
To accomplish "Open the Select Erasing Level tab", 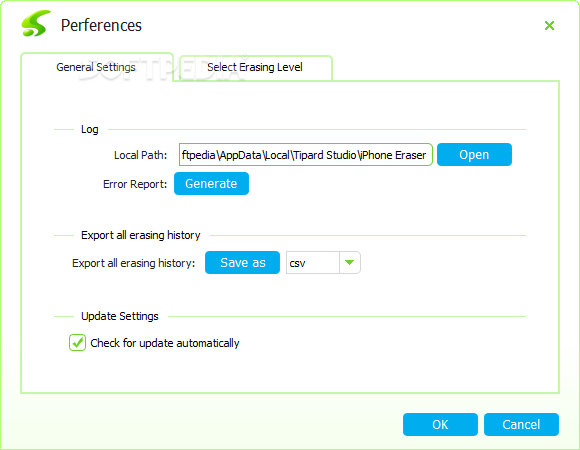I will point(255,68).
